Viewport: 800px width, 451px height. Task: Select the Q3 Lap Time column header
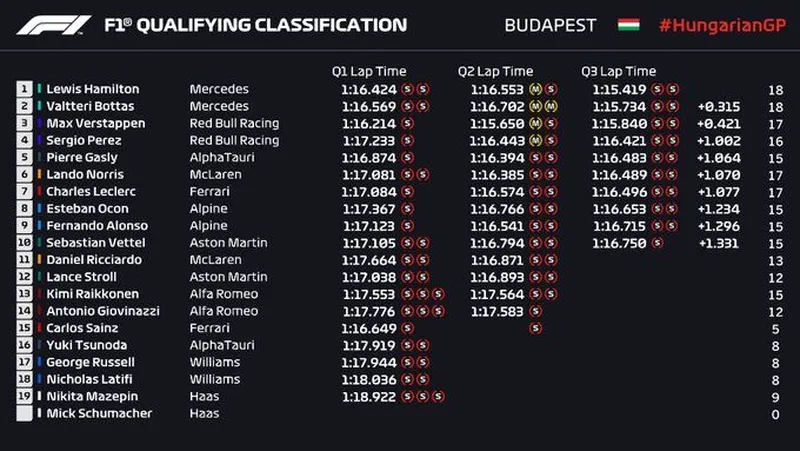pyautogui.click(x=618, y=71)
